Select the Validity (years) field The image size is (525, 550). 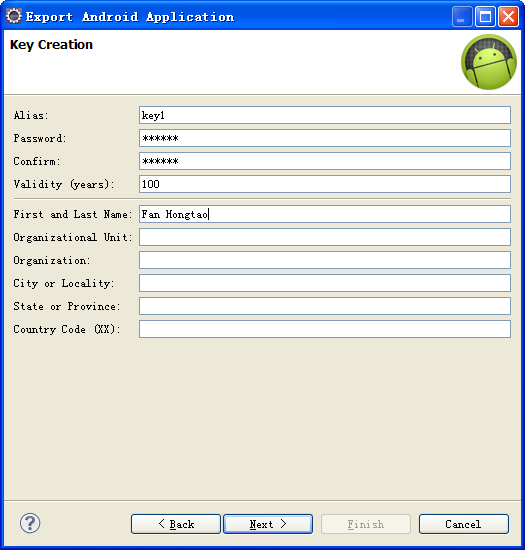click(325, 184)
